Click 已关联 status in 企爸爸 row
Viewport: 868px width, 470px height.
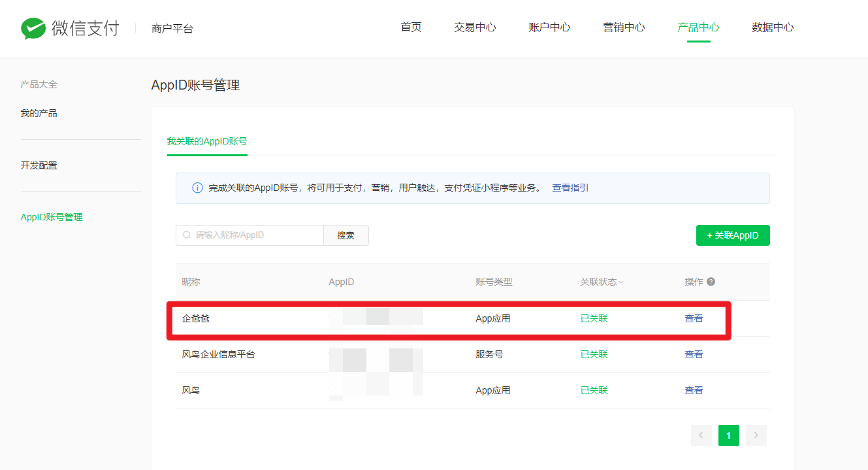(x=594, y=318)
